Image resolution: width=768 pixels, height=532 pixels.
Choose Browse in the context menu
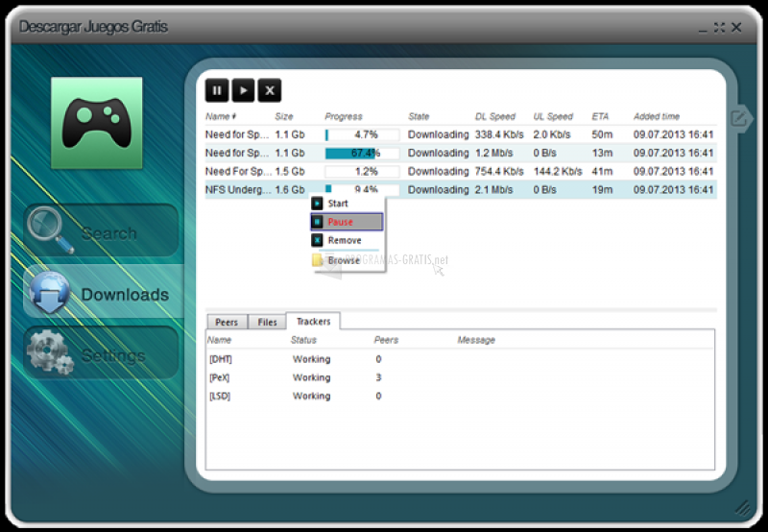[x=348, y=260]
